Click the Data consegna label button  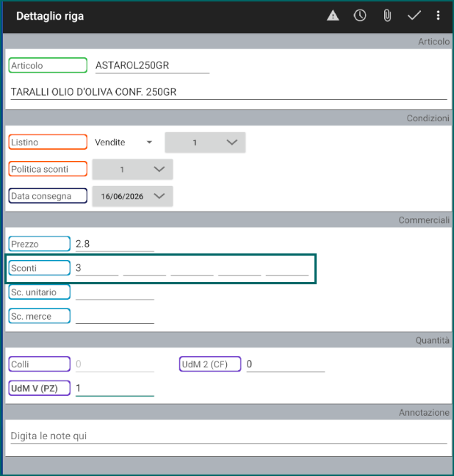click(48, 196)
